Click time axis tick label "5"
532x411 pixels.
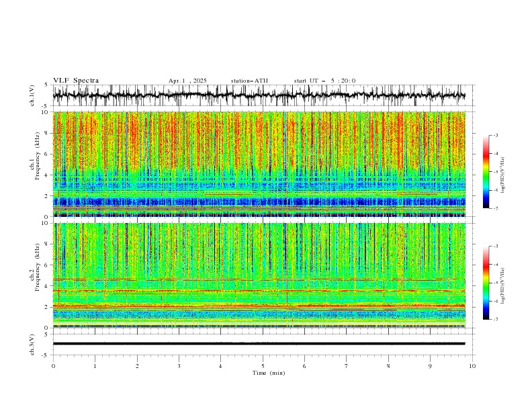[x=263, y=366]
